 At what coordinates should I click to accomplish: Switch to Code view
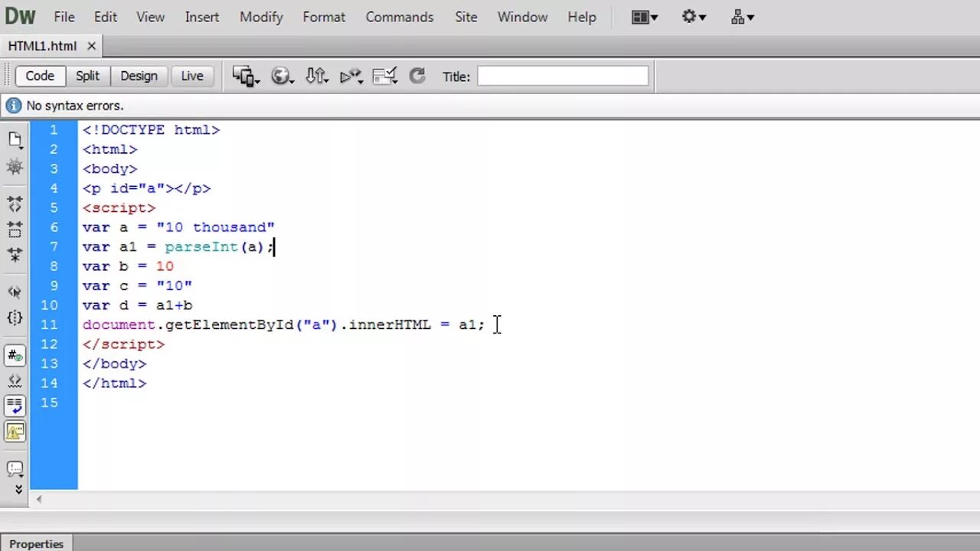click(40, 76)
